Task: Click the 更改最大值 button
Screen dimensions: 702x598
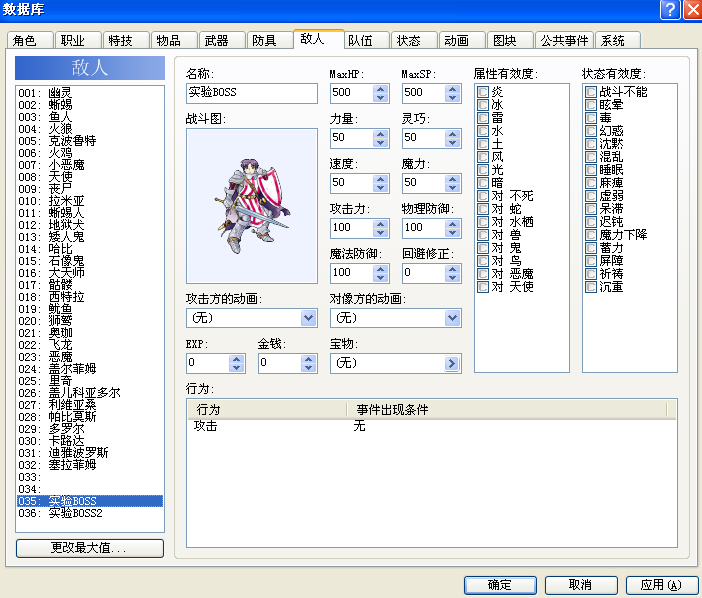Action: tap(90, 548)
